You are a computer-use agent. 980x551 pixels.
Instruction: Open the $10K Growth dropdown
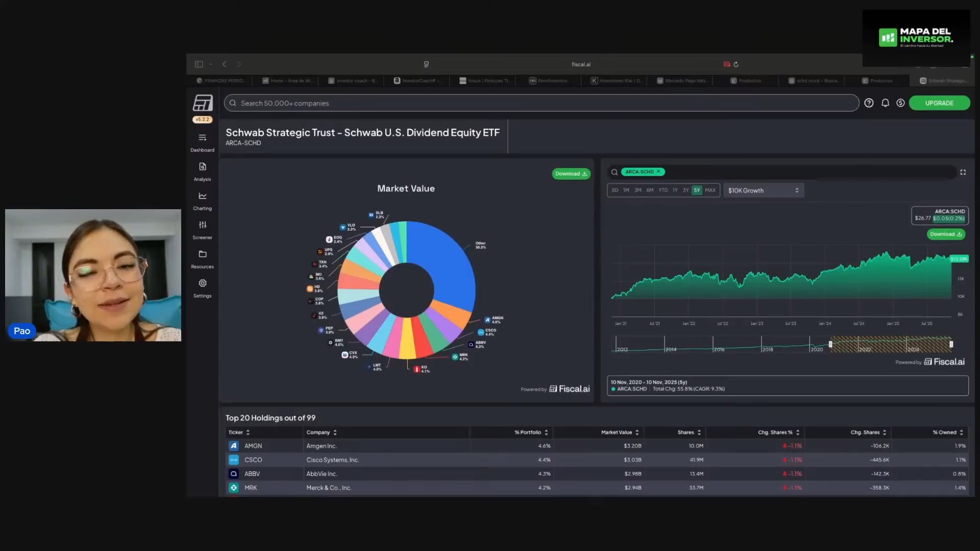click(x=763, y=190)
